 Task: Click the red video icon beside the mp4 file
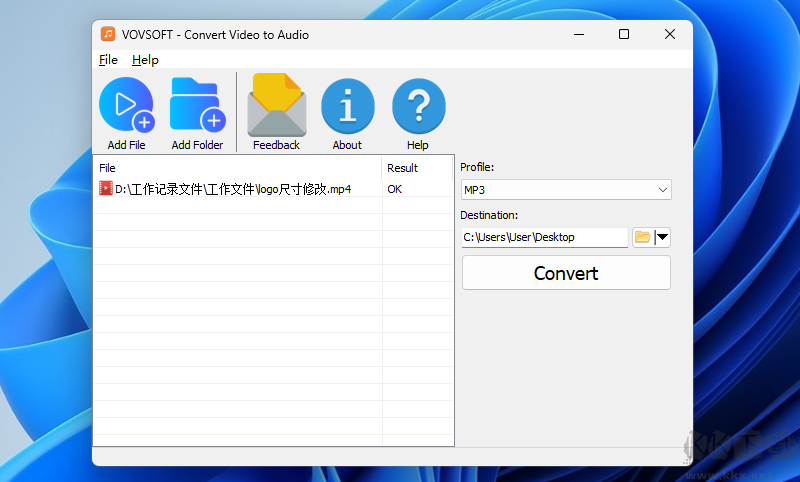pos(106,188)
